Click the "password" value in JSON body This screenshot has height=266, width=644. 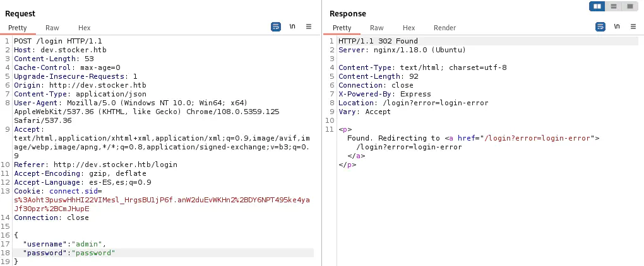94,253
